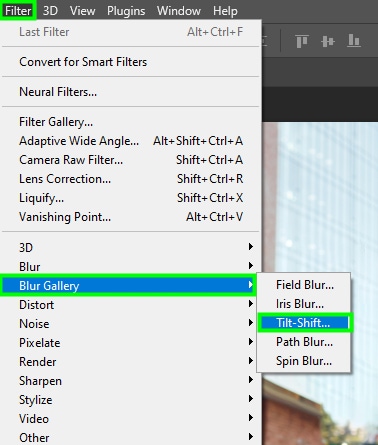This screenshot has height=445, width=378.
Task: Open the Window menu
Action: tap(179, 11)
